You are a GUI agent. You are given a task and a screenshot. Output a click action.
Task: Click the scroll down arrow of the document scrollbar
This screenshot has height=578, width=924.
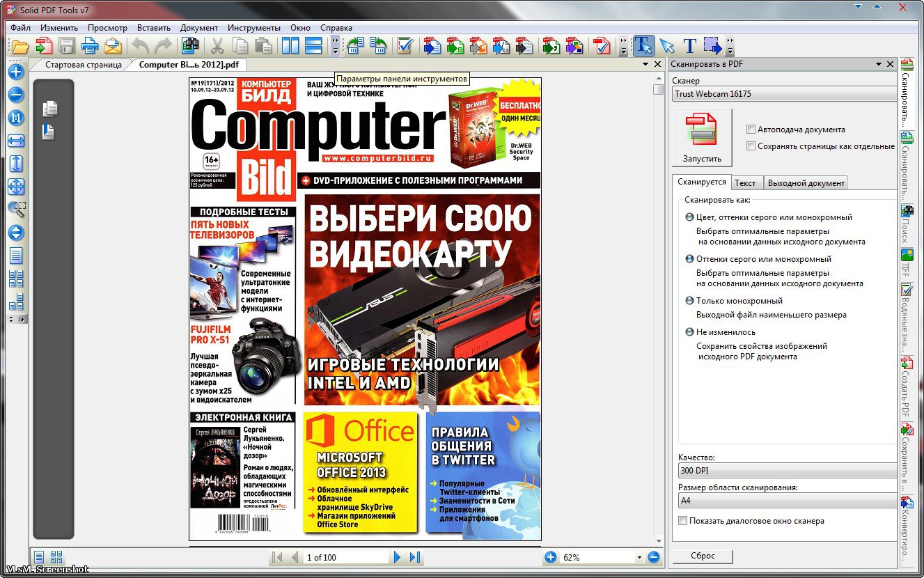tap(658, 541)
